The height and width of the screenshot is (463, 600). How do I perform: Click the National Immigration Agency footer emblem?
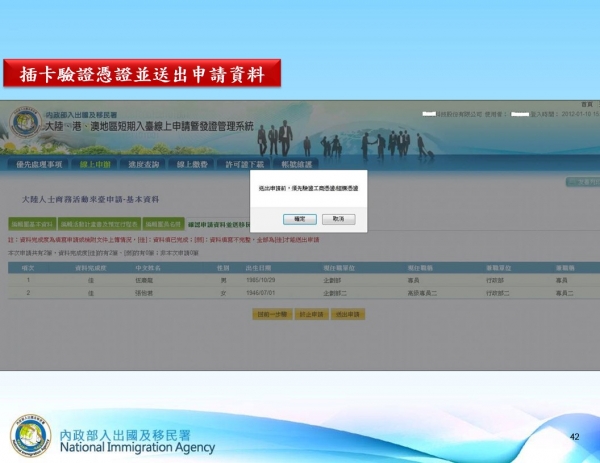30,437
